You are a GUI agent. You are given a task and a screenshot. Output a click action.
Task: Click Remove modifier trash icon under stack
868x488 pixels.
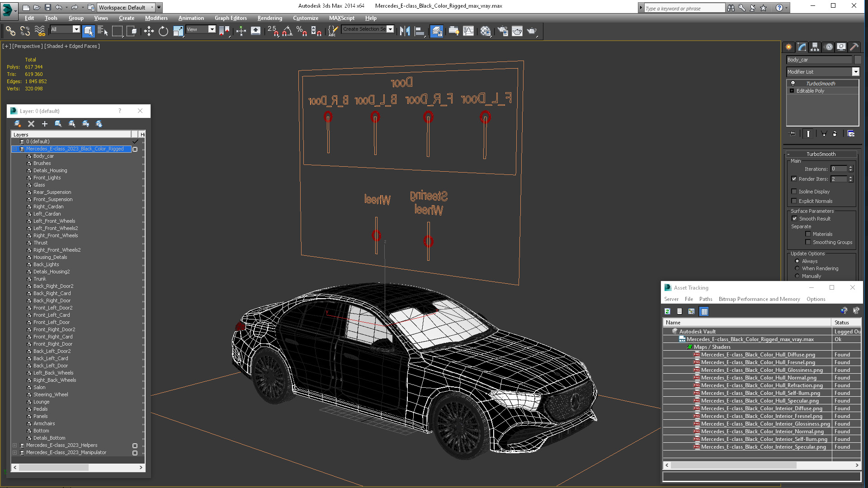click(835, 134)
